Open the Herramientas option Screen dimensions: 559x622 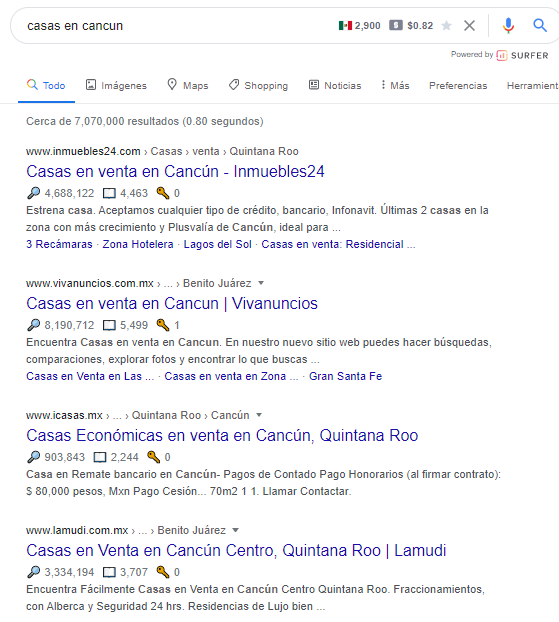tap(532, 85)
